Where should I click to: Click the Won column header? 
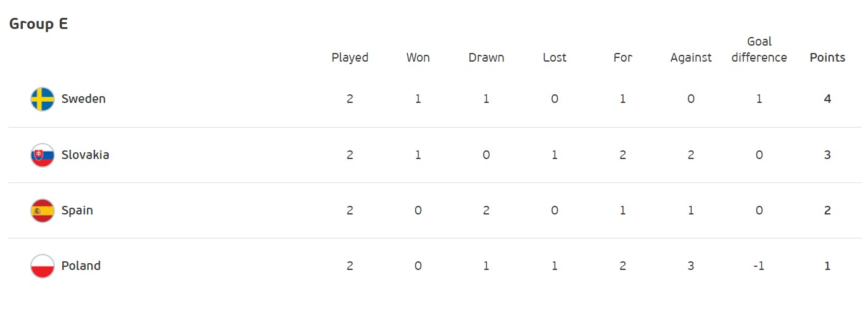pyautogui.click(x=418, y=57)
